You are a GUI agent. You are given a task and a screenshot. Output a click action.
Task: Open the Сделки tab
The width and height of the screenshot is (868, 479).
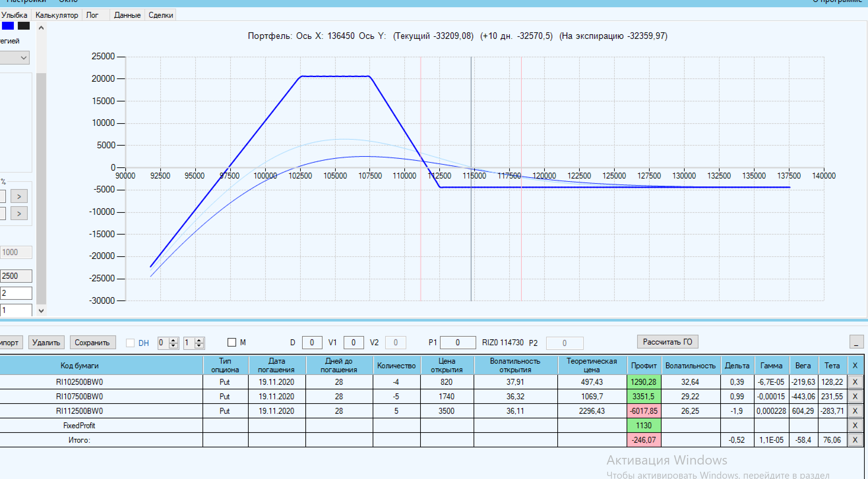[160, 15]
